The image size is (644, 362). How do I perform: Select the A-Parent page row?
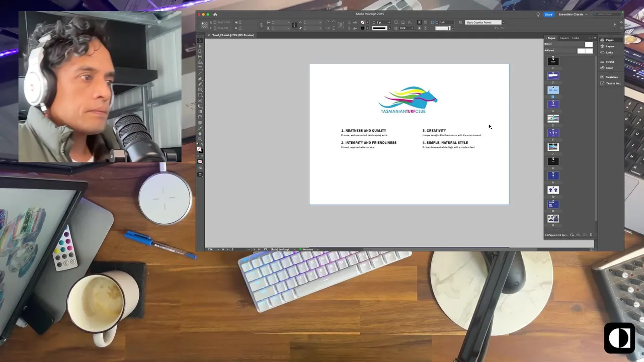pos(569,51)
